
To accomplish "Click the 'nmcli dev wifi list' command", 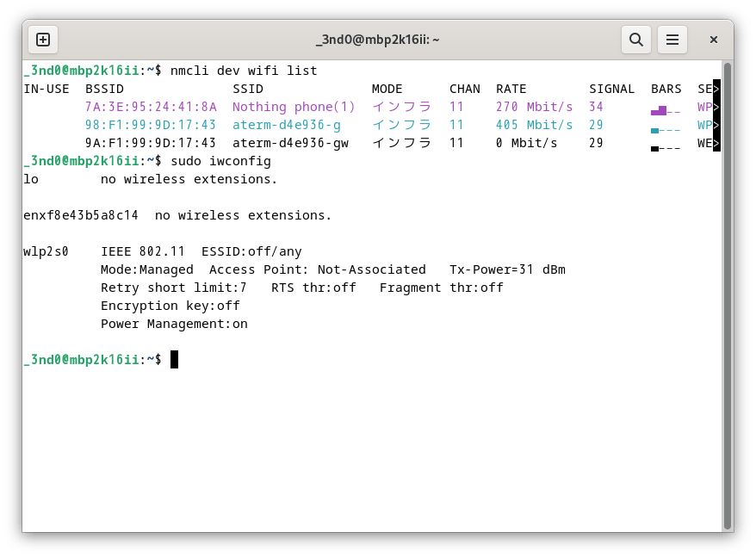I will coord(244,71).
